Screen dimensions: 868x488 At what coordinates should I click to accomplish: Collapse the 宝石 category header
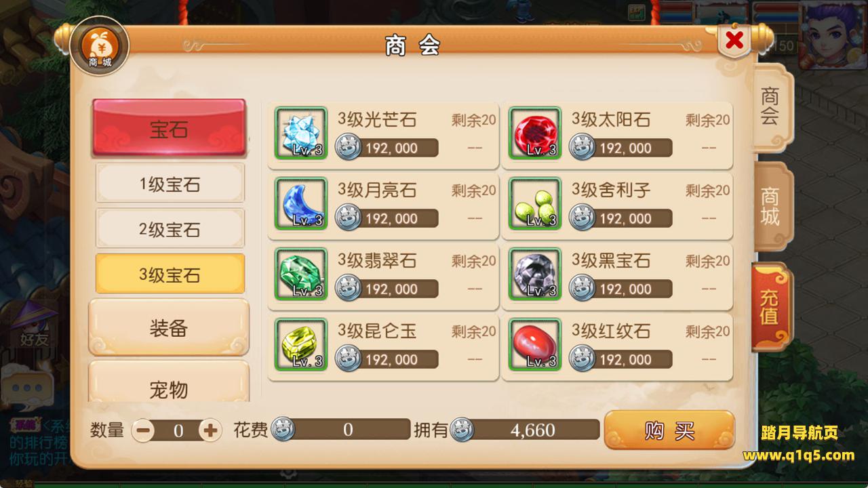coord(169,128)
